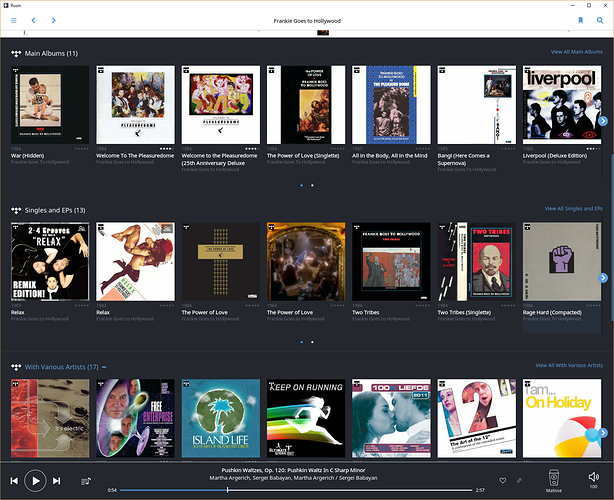Open the volume speaker control
The image size is (614, 500).
click(594, 477)
